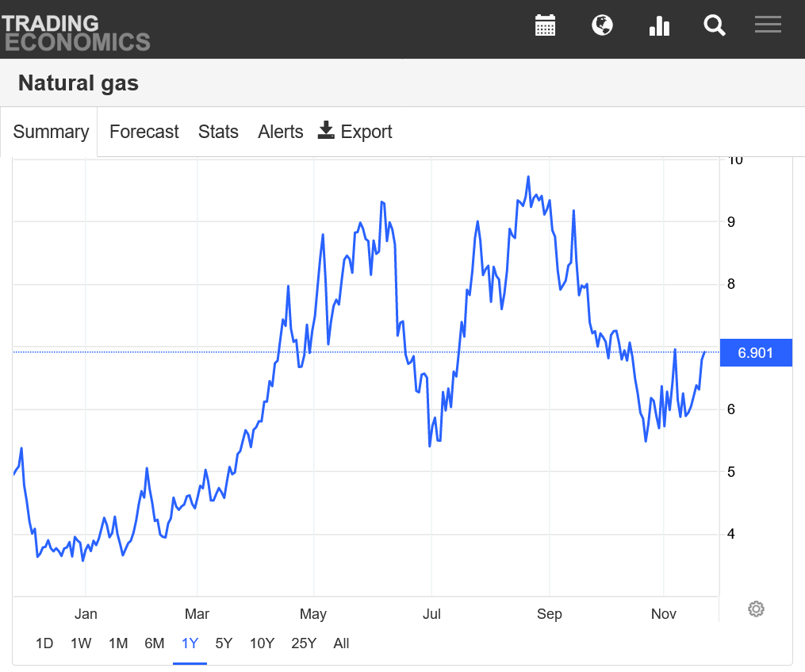This screenshot has height=672, width=805.
Task: Go to Trading Economics home logo
Action: pyautogui.click(x=75, y=33)
